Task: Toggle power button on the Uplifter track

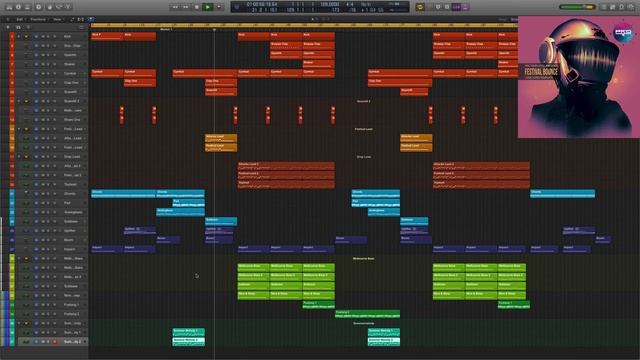Action: coord(36,231)
